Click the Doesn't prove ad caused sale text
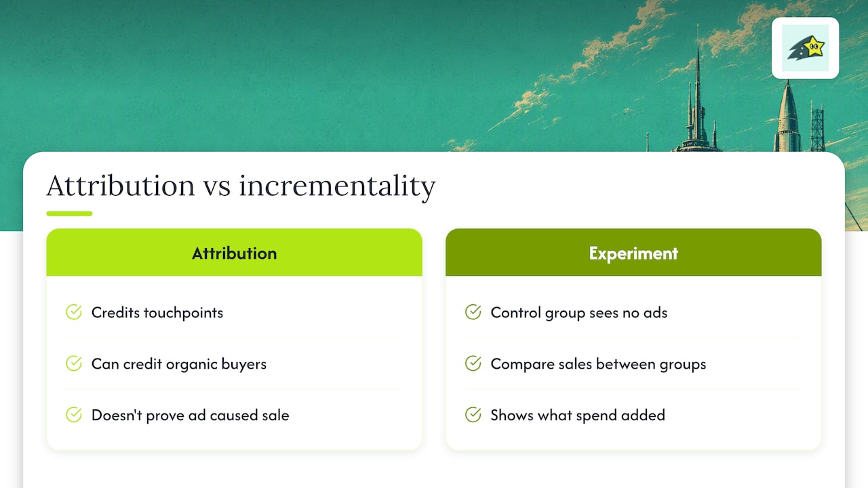 click(x=191, y=415)
